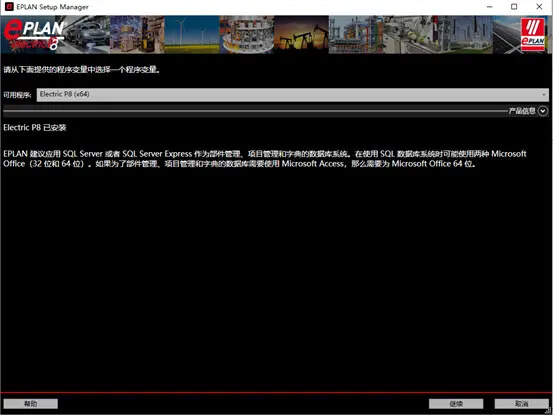
Task: Click the EPLAN Electric P8 logo
Action: [x=34, y=35]
